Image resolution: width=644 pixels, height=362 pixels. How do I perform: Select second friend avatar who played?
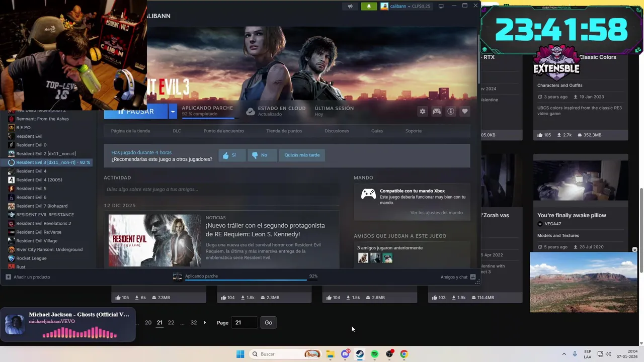[375, 258]
